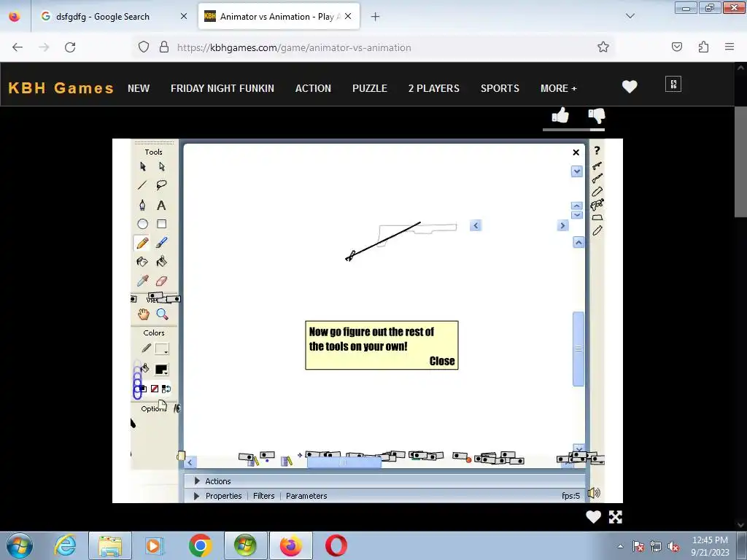Viewport: 747px width, 560px height.
Task: Reload the current page
Action: [70, 47]
